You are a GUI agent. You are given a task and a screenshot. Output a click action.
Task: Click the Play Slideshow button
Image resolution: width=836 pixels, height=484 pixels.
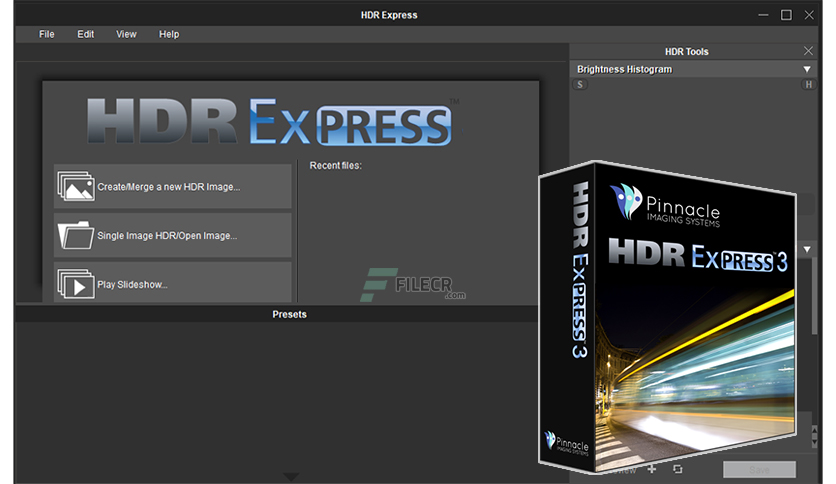point(173,283)
